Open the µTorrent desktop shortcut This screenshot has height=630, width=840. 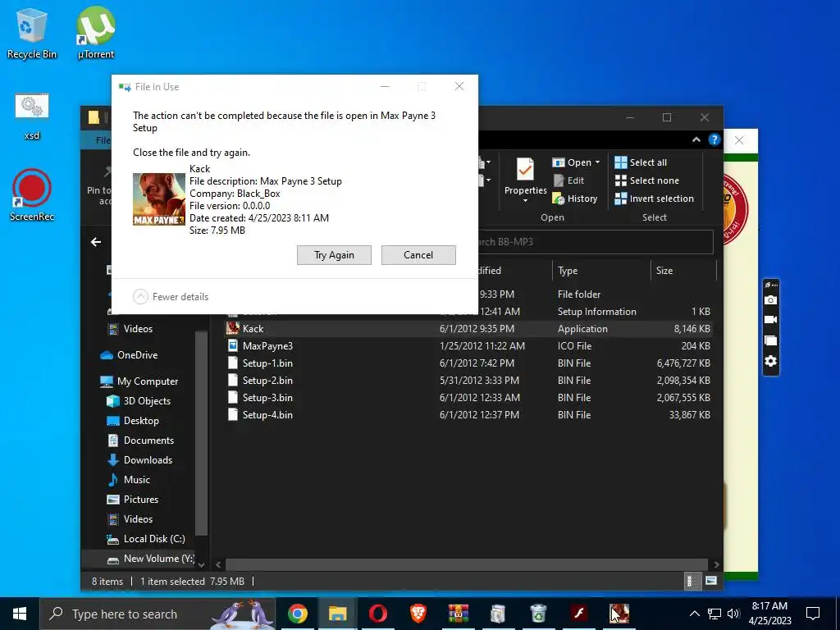[x=96, y=33]
